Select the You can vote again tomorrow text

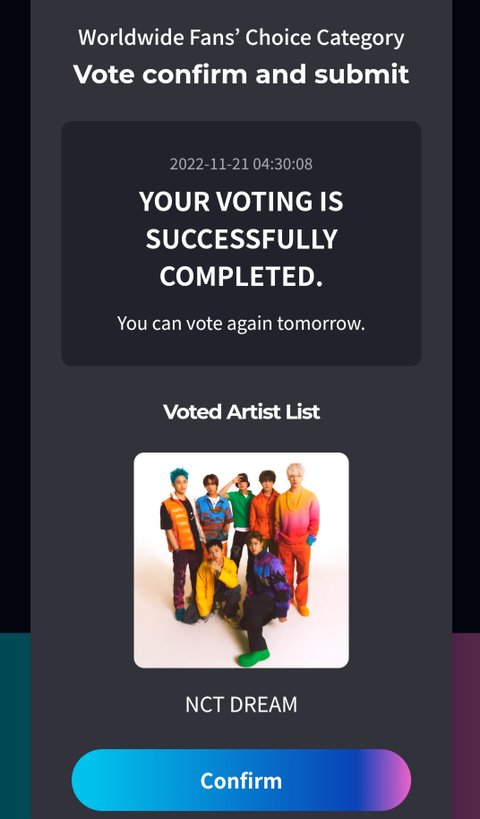tap(241, 323)
